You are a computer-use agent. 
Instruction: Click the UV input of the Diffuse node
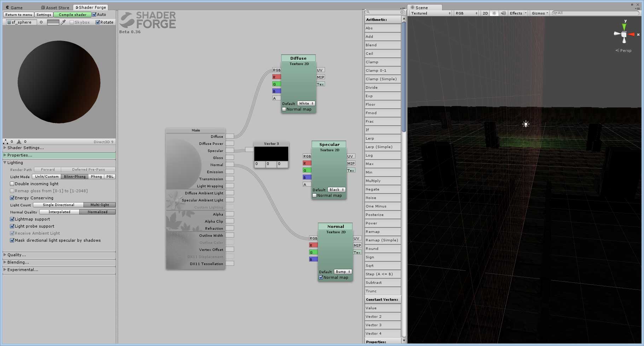click(x=320, y=70)
